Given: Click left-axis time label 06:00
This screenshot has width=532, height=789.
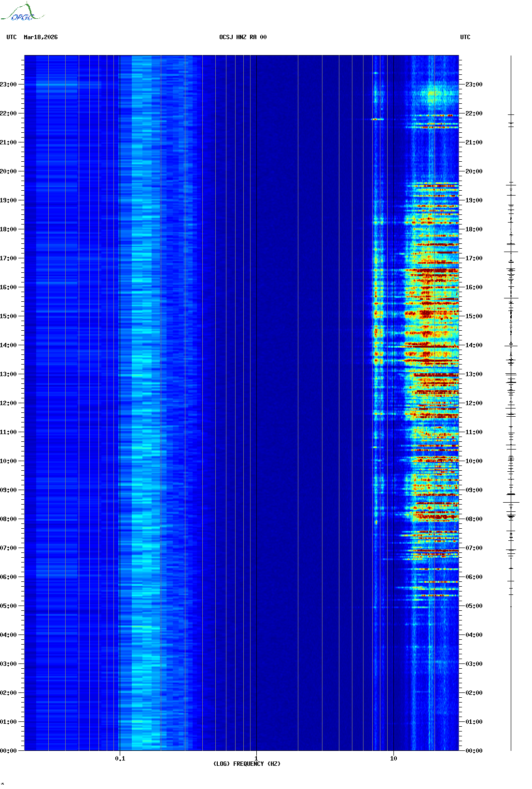Looking at the screenshot, I should (8, 577).
